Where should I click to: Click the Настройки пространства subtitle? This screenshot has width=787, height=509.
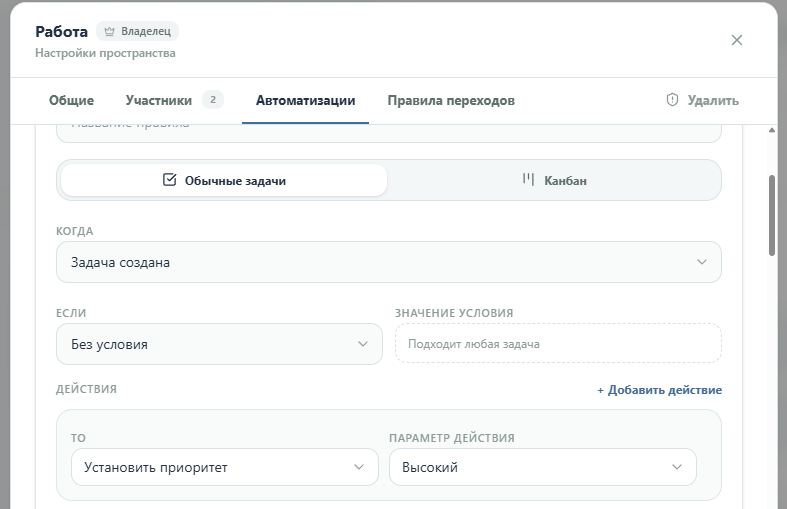pos(105,53)
